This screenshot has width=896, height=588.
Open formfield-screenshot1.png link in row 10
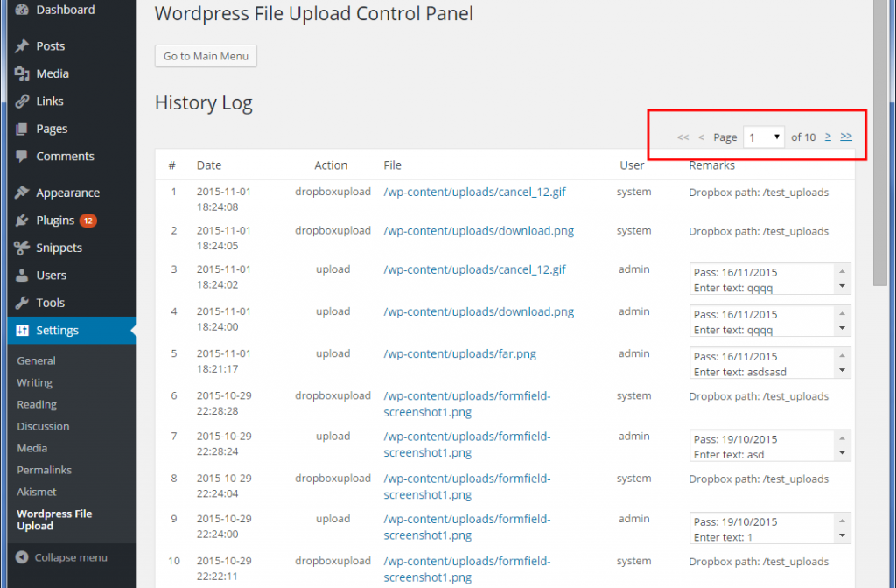coord(467,569)
